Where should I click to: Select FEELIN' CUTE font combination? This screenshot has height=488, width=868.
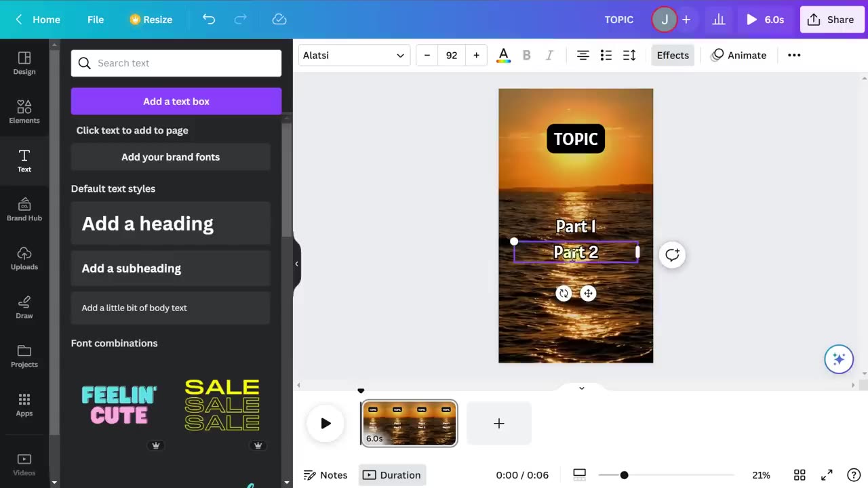[x=119, y=405]
